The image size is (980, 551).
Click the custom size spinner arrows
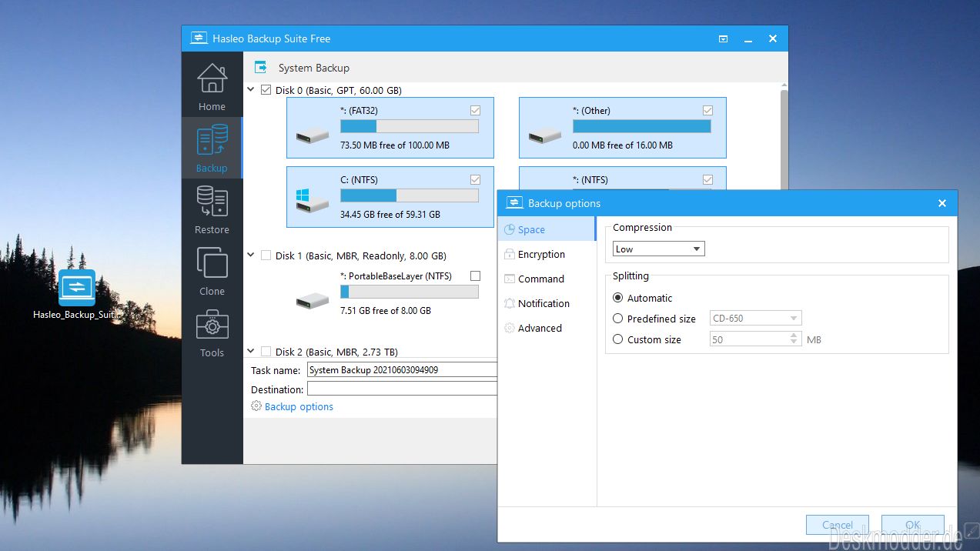794,339
